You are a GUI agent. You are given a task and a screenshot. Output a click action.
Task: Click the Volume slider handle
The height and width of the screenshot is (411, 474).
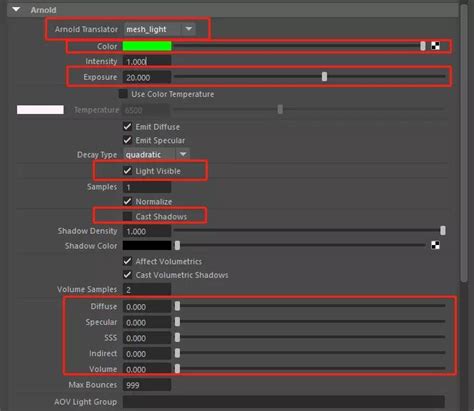pyautogui.click(x=177, y=368)
